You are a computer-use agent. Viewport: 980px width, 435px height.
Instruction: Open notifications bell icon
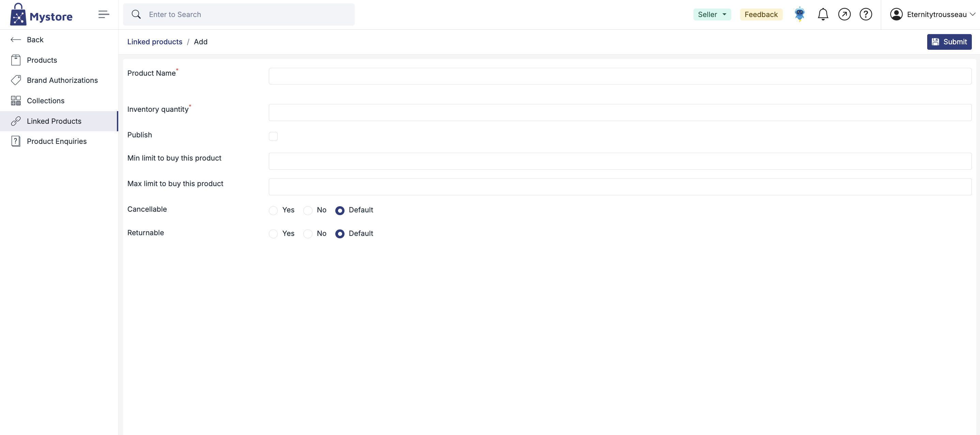pos(823,14)
